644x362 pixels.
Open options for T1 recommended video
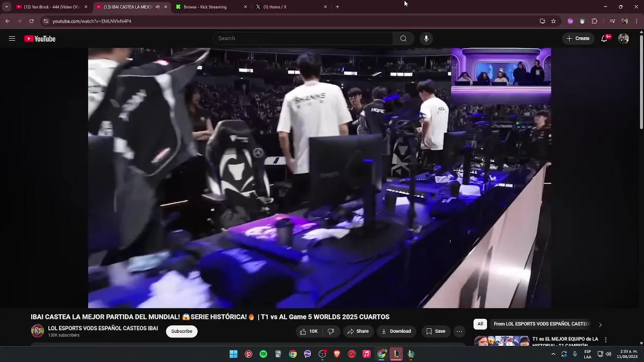pyautogui.click(x=606, y=340)
